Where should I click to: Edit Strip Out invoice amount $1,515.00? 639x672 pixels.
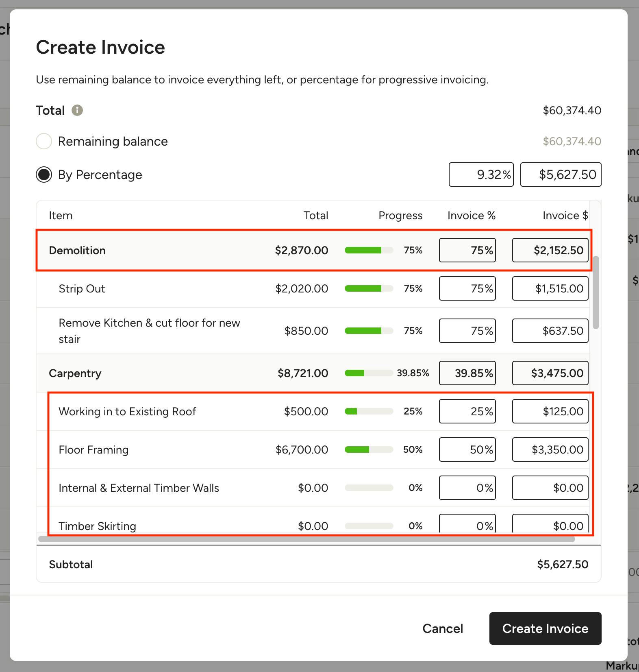click(x=550, y=288)
